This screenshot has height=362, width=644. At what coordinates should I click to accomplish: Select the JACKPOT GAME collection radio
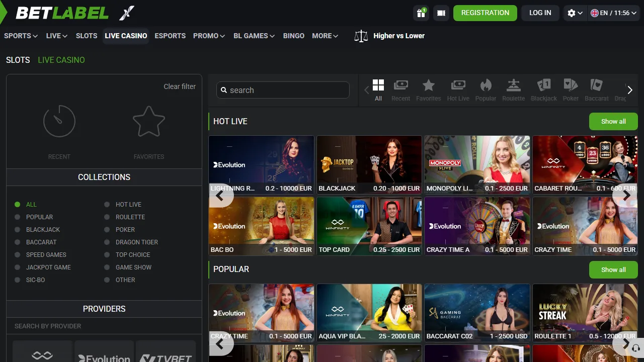[x=17, y=267]
